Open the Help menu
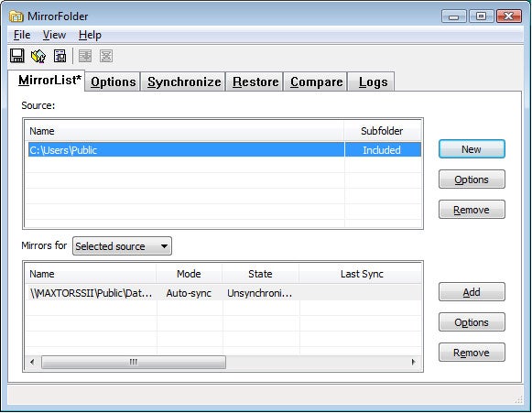 pyautogui.click(x=90, y=35)
